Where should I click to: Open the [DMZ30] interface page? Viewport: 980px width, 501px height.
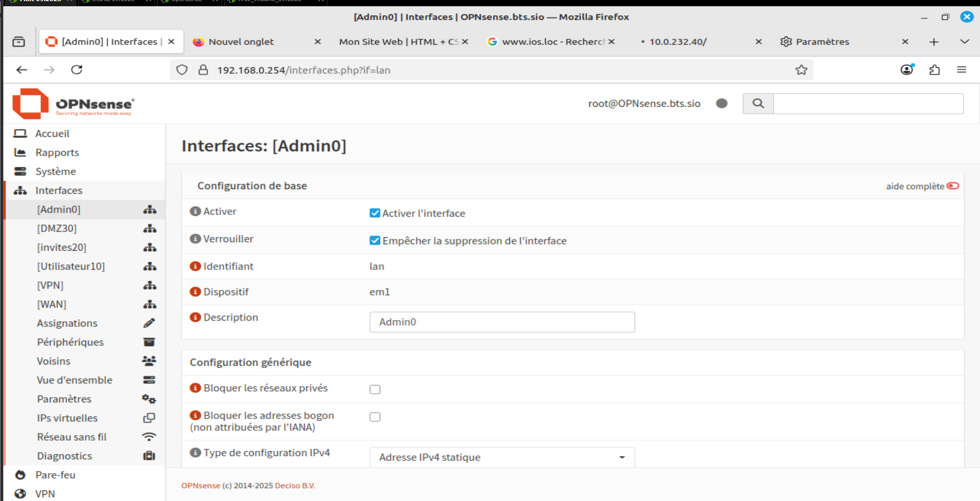tap(57, 229)
